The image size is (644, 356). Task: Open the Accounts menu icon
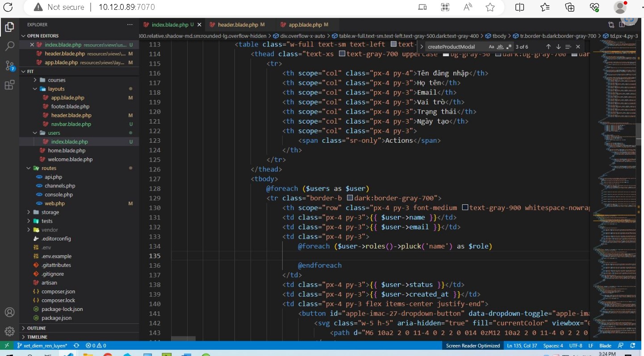[9, 312]
